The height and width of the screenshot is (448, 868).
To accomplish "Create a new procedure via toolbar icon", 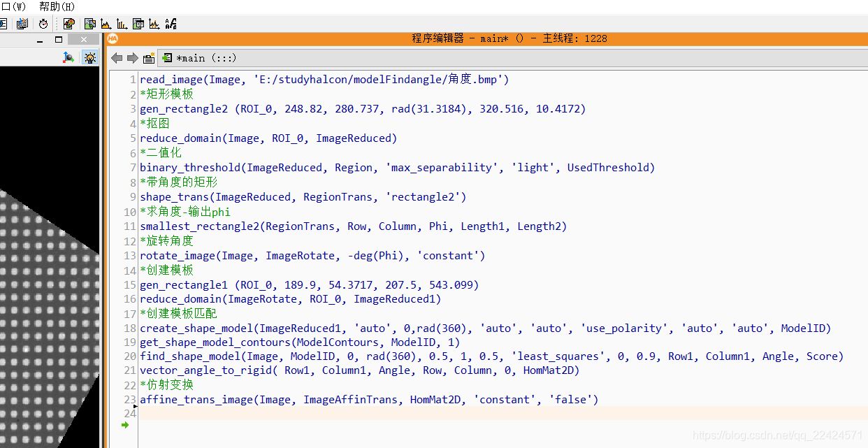I will click(148, 58).
